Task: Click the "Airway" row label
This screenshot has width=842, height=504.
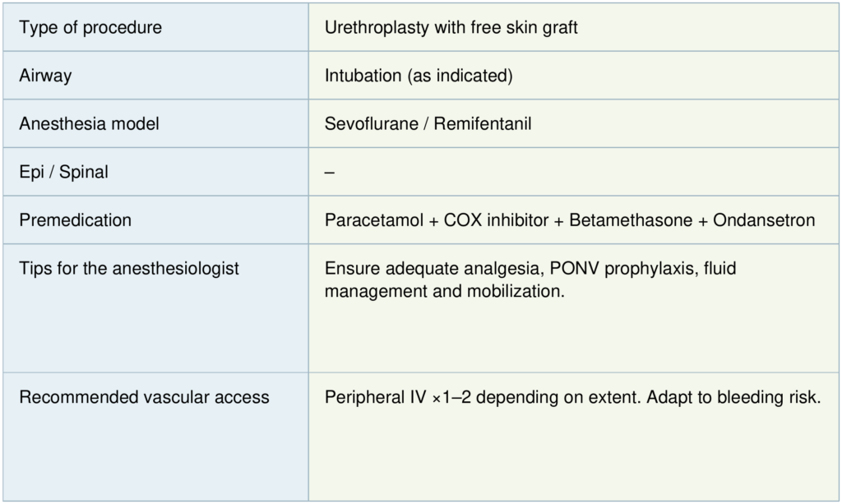Action: tap(45, 76)
